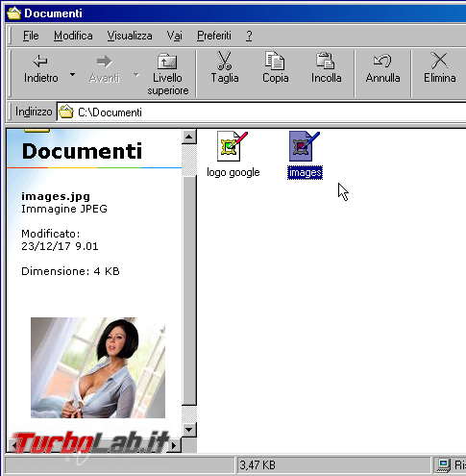466x476 pixels.
Task: Click the highlighted images file name label
Action: point(305,173)
